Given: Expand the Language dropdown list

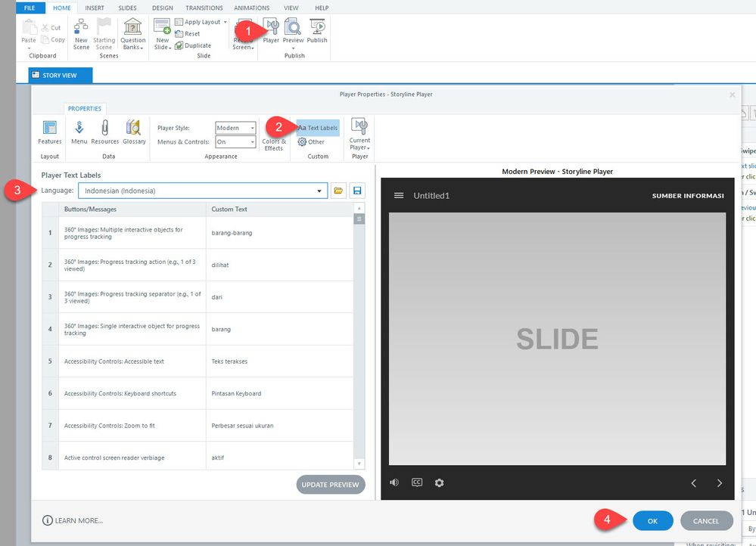Looking at the screenshot, I should (x=319, y=191).
